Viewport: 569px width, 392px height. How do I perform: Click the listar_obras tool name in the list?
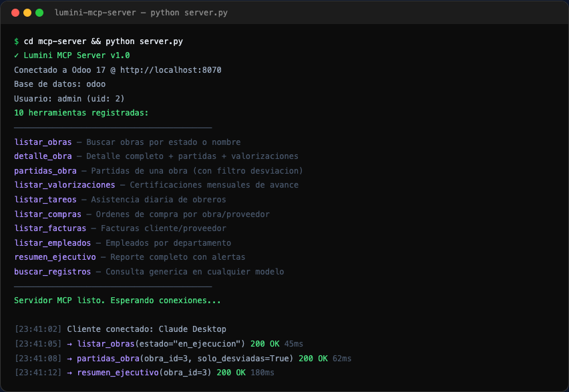pyautogui.click(x=43, y=142)
